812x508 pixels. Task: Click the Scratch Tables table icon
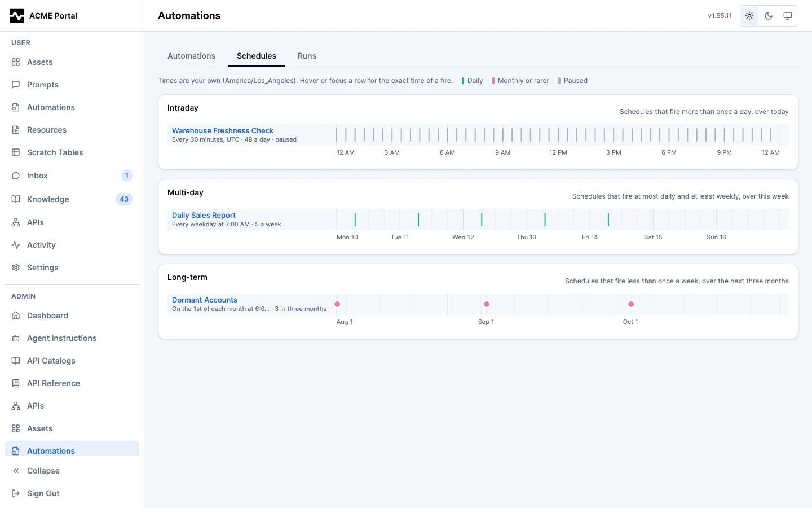16,152
